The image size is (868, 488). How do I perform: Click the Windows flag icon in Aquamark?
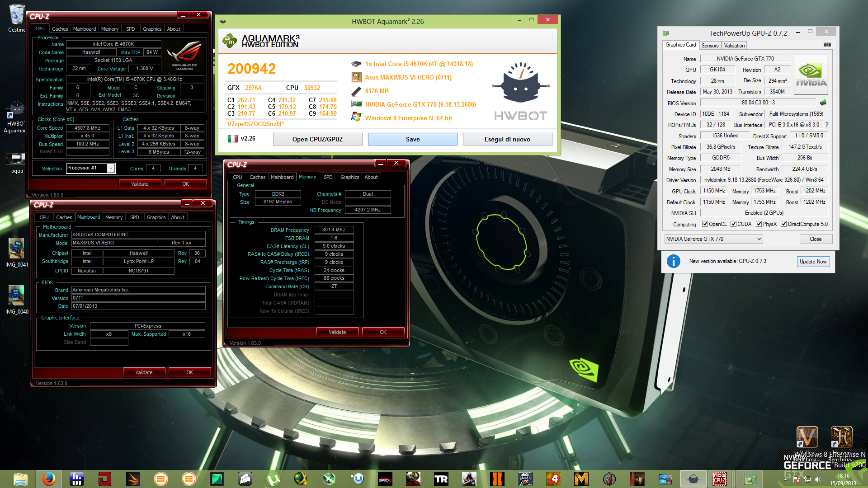[x=356, y=117]
